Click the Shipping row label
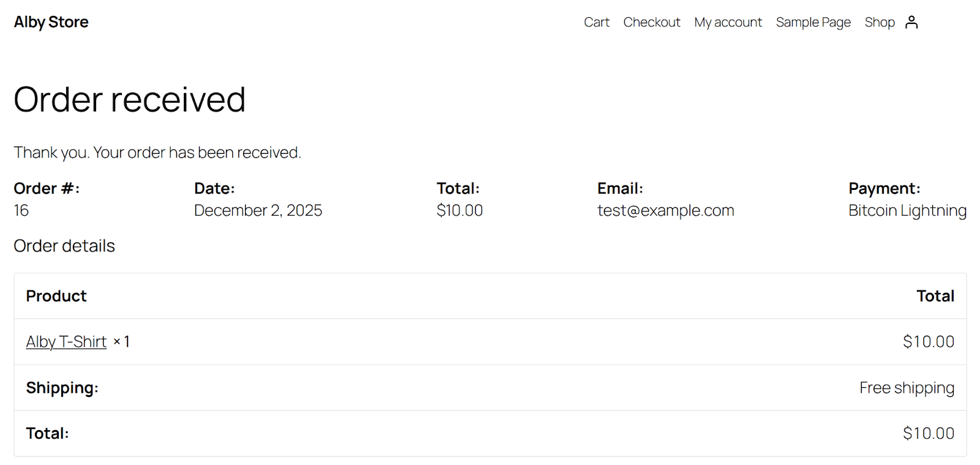The width and height of the screenshot is (980, 465). [x=62, y=388]
